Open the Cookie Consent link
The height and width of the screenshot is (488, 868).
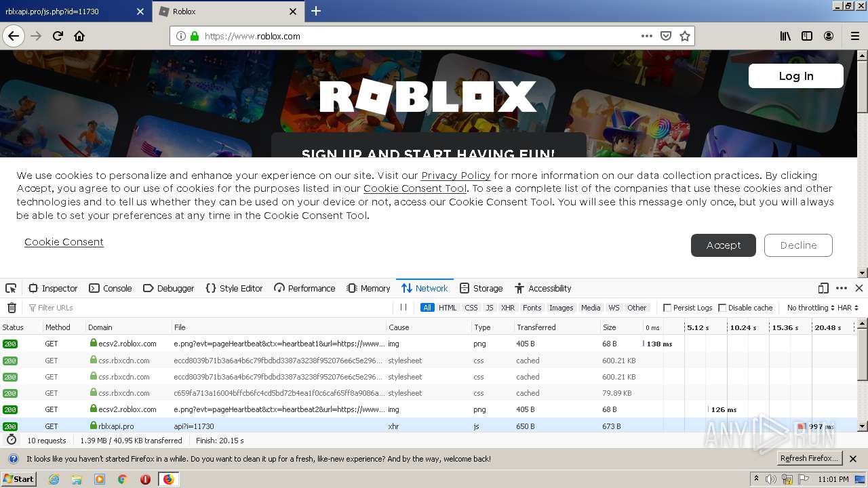64,242
